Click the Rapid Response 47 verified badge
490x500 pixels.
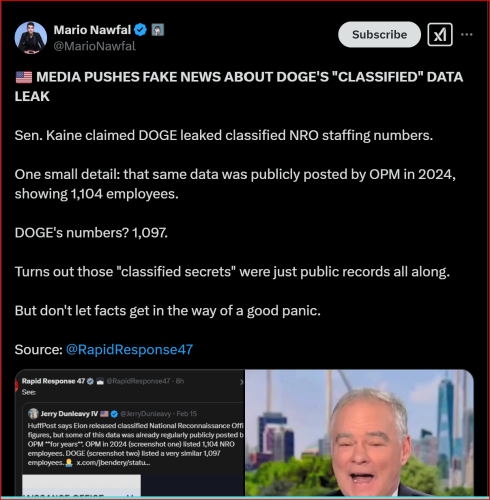pyautogui.click(x=90, y=381)
